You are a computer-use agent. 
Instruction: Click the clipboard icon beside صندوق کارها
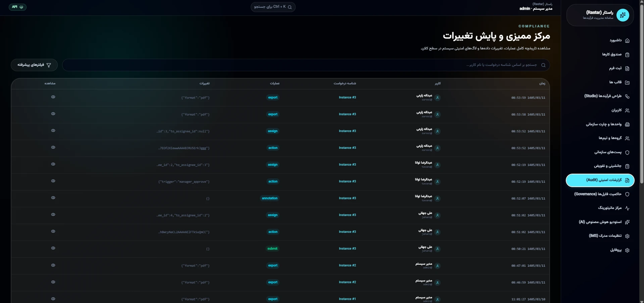pos(627,55)
